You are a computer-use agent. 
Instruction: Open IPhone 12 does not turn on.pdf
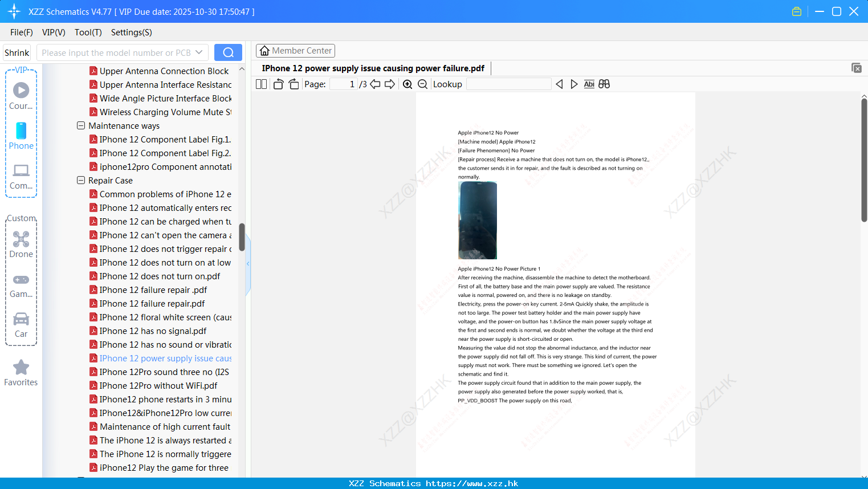[x=155, y=276]
